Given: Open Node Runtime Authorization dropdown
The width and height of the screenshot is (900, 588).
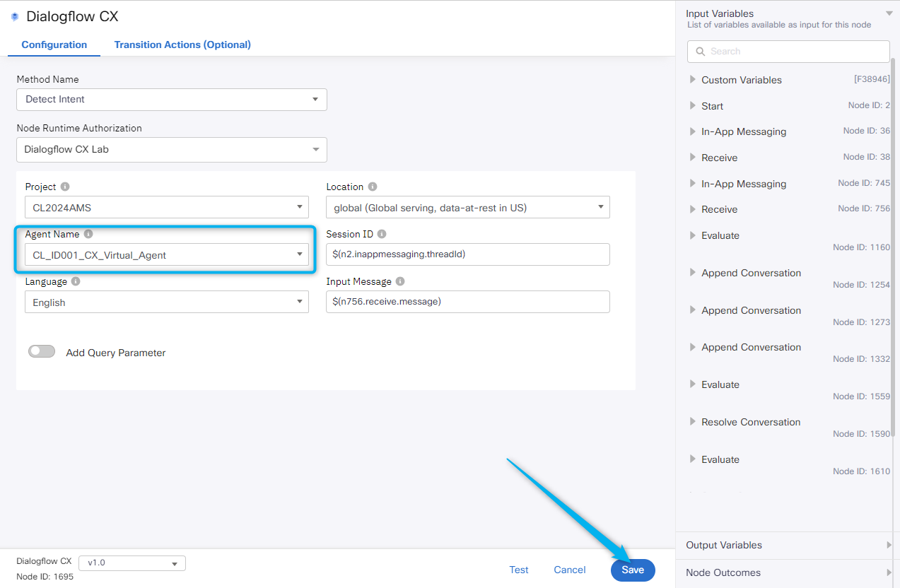Looking at the screenshot, I should pyautogui.click(x=172, y=150).
